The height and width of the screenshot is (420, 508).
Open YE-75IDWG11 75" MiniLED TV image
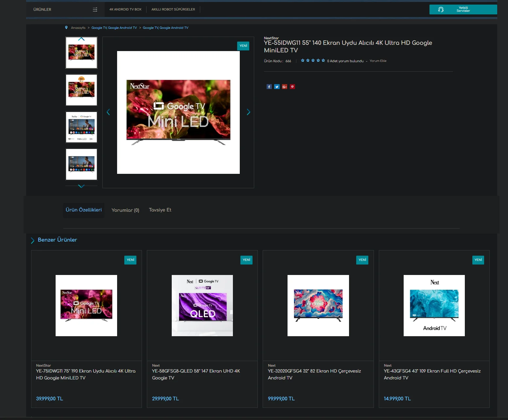[86, 305]
